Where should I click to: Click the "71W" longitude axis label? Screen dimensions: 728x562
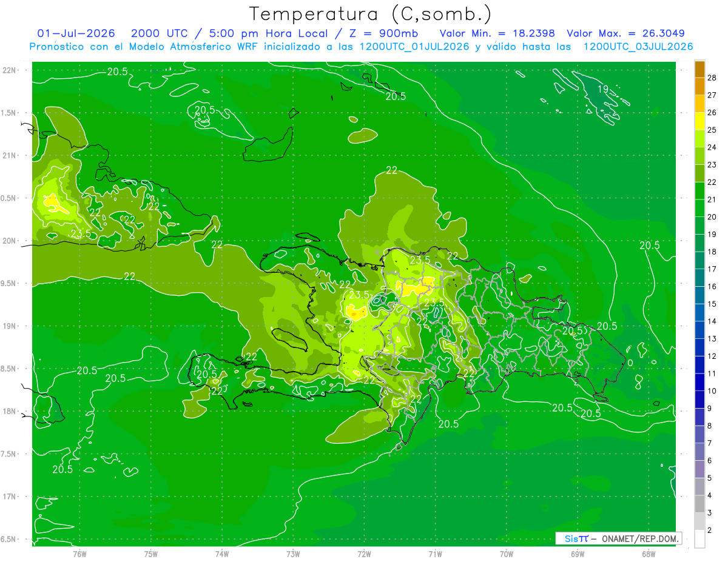pos(435,554)
